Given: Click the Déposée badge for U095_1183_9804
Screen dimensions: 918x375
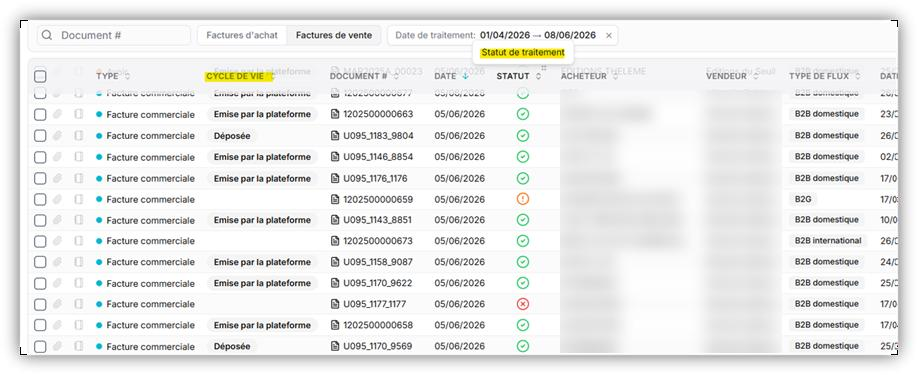Looking at the screenshot, I should [232, 136].
